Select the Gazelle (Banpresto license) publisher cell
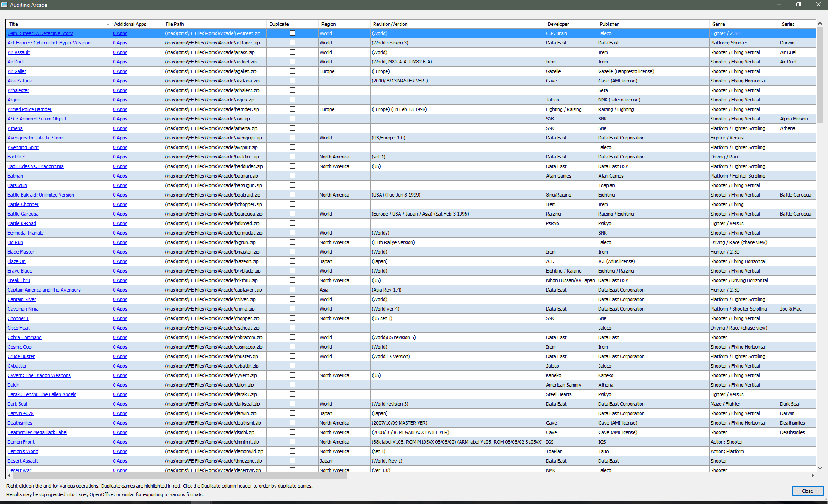 [x=653, y=71]
